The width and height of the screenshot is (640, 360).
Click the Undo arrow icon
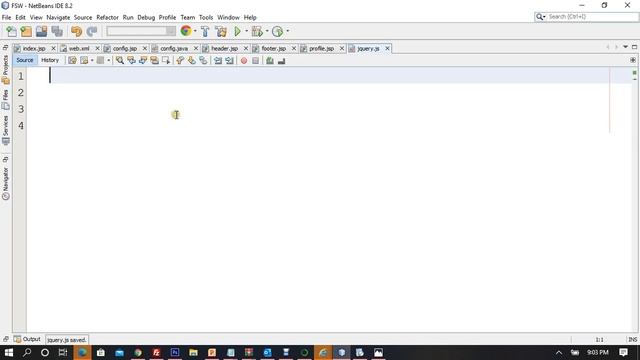[x=76, y=31]
